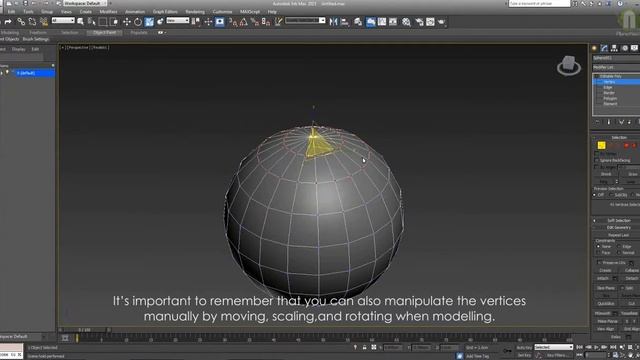Open the Material Editor icon
The height and width of the screenshot is (360, 640).
point(406,22)
